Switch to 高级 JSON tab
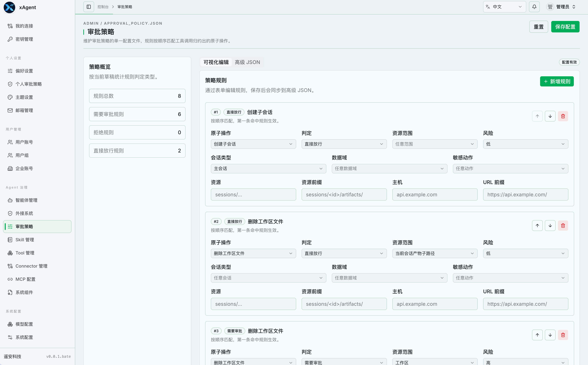The height and width of the screenshot is (365, 588). tap(247, 62)
